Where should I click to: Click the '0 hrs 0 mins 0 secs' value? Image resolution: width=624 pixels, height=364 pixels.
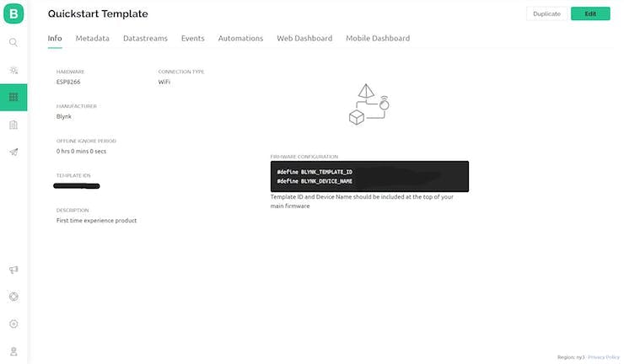click(81, 151)
